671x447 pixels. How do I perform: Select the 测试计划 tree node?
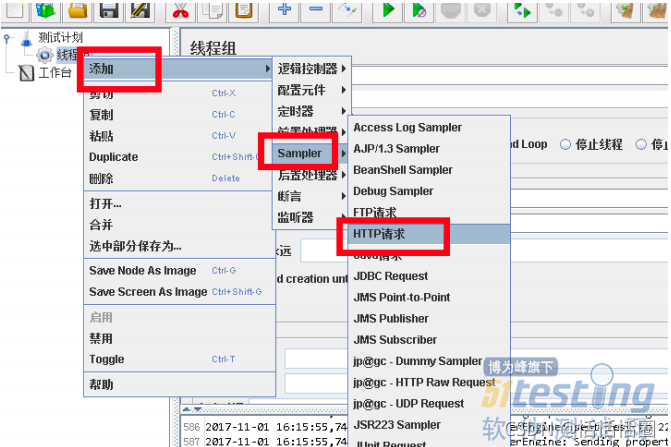tap(60, 38)
